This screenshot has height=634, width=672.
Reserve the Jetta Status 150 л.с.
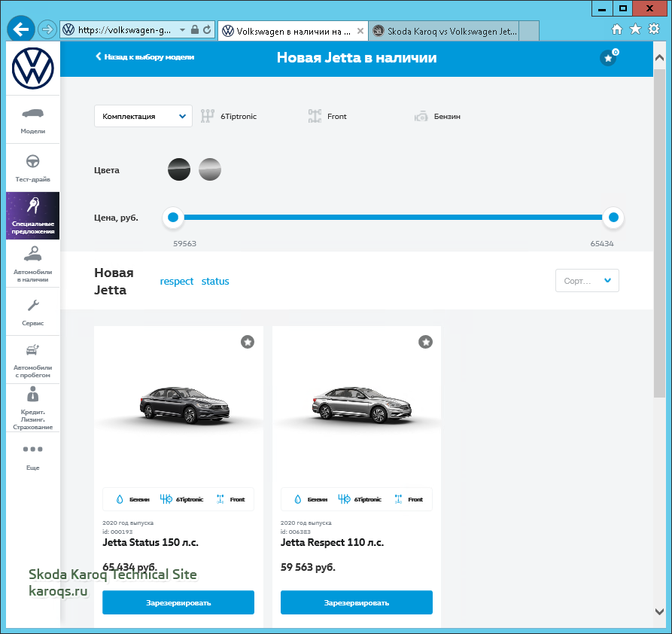click(x=178, y=602)
